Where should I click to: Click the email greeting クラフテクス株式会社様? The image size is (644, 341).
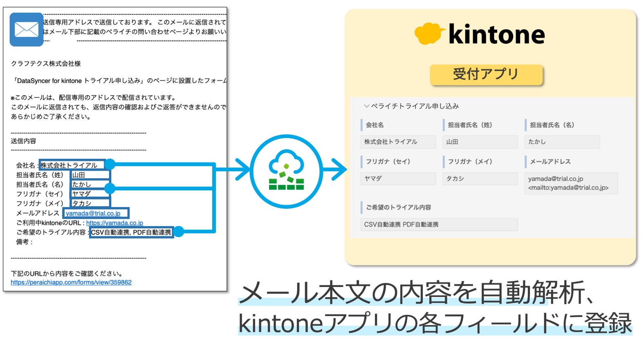tap(46, 63)
